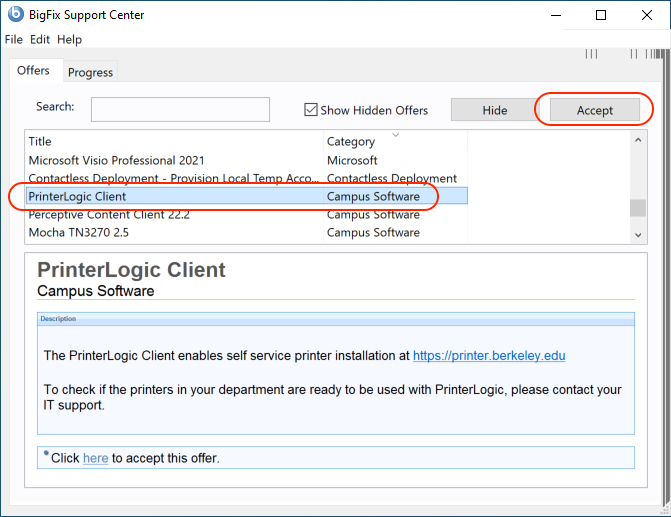Sort offers by the Category column header

point(351,141)
